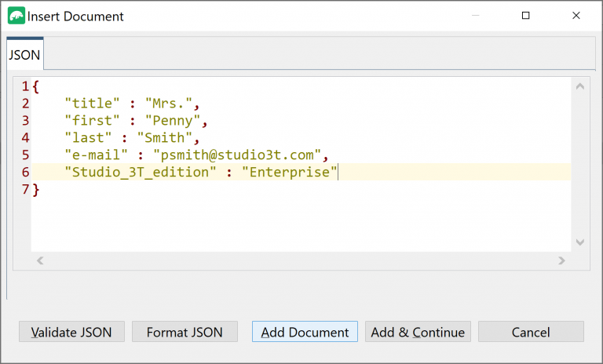This screenshot has height=364, width=603.
Task: Close the Insert Document dialog
Action: (x=576, y=16)
